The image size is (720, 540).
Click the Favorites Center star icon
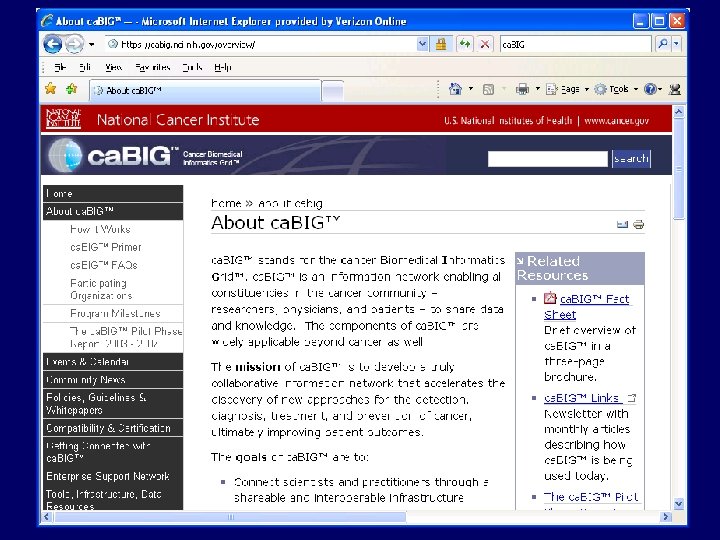pos(51,89)
